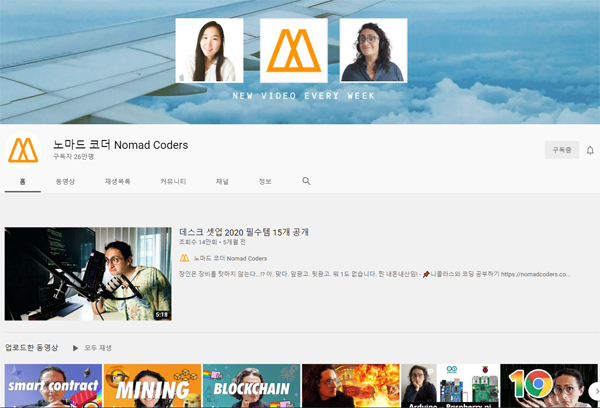Click the NEW VIDEO EVERY WEEK banner text
600x408 pixels.
[303, 96]
